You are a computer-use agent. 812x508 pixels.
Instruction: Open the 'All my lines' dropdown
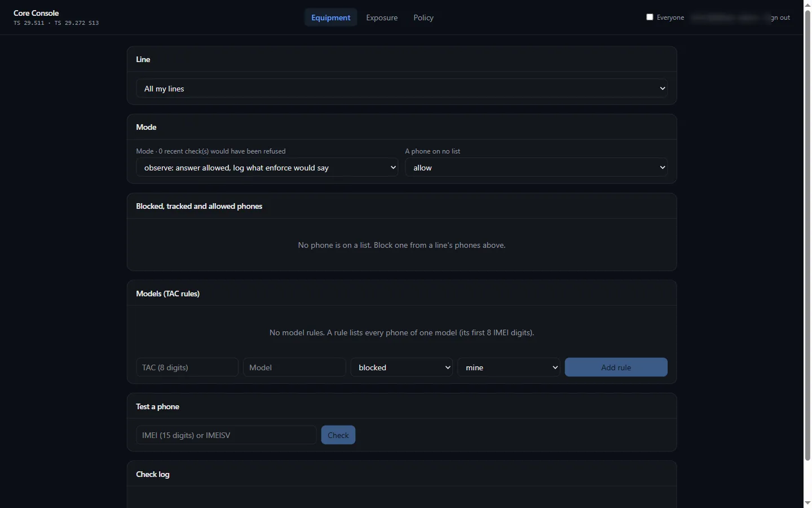[x=401, y=89]
